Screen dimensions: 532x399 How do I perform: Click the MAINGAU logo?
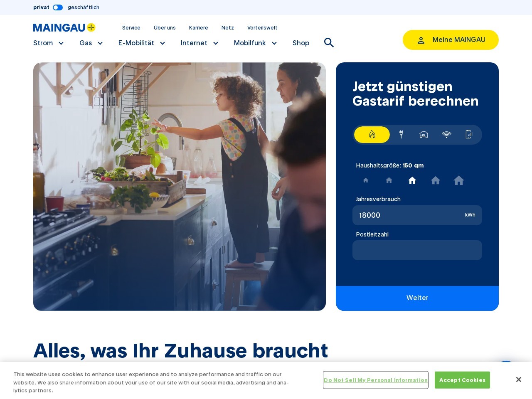64,27
